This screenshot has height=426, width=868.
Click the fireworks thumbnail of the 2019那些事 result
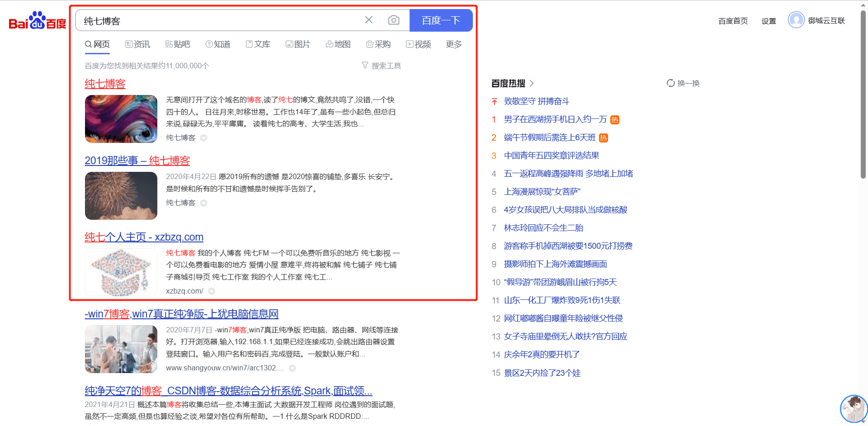(121, 196)
